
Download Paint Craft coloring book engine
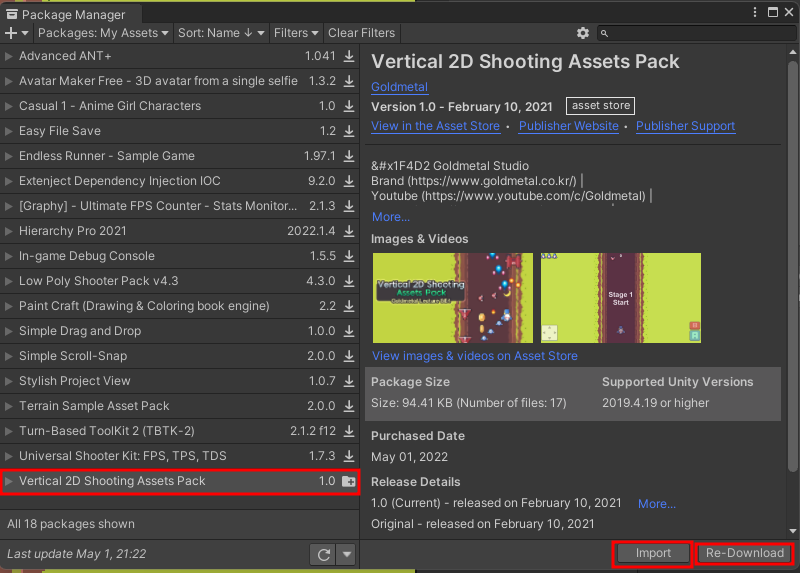pyautogui.click(x=349, y=306)
